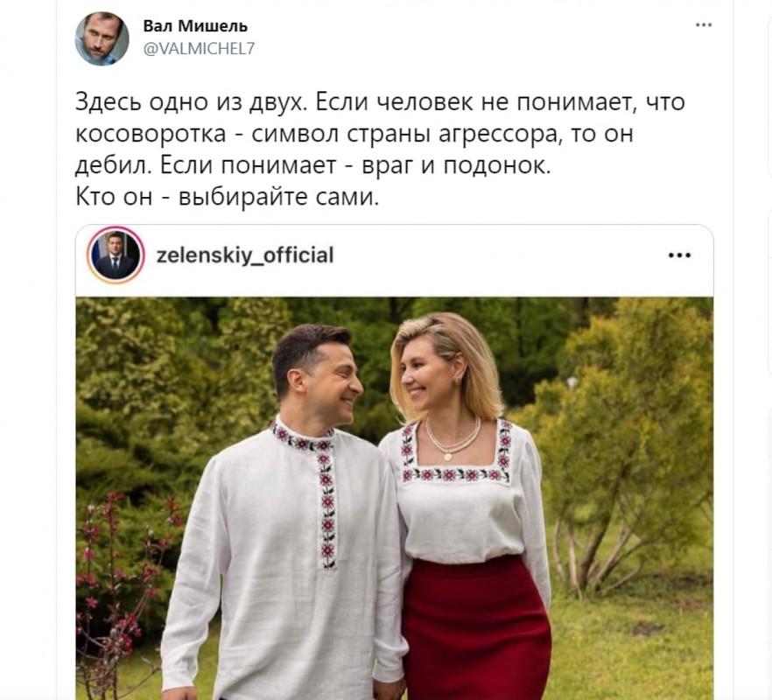Click the embedded Instagram couple photo

point(395,498)
